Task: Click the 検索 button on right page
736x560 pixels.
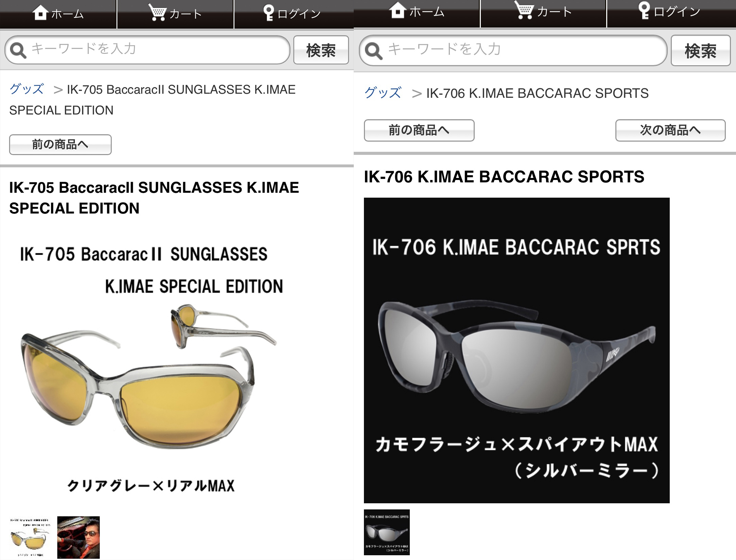Action: click(701, 50)
